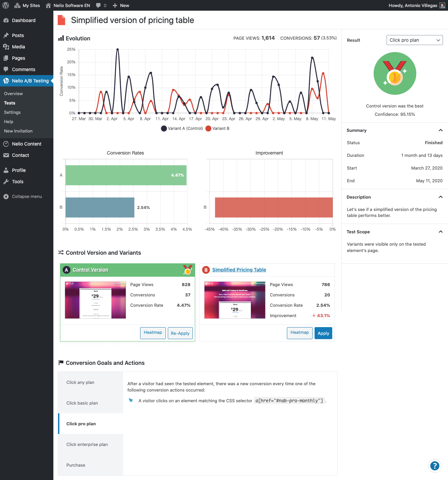
Task: Click blue bar B in Conversion Rates chart
Action: 100,207
